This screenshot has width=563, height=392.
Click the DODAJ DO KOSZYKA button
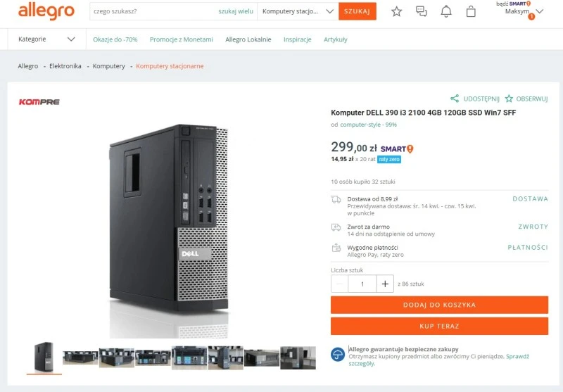(439, 305)
